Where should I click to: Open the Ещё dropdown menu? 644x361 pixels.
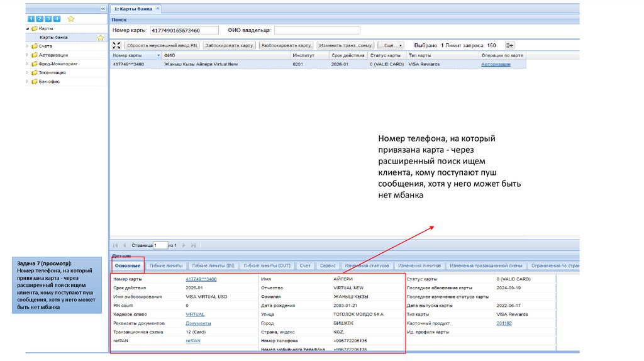pyautogui.click(x=391, y=45)
